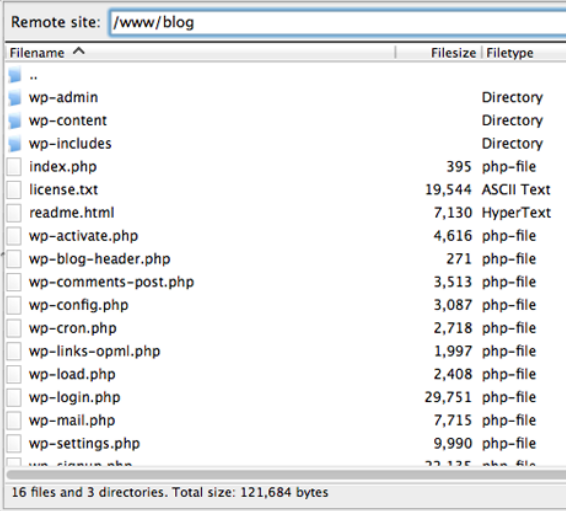Viewport: 566px width, 511px height.
Task: Click the wp-admin folder icon
Action: click(x=14, y=98)
